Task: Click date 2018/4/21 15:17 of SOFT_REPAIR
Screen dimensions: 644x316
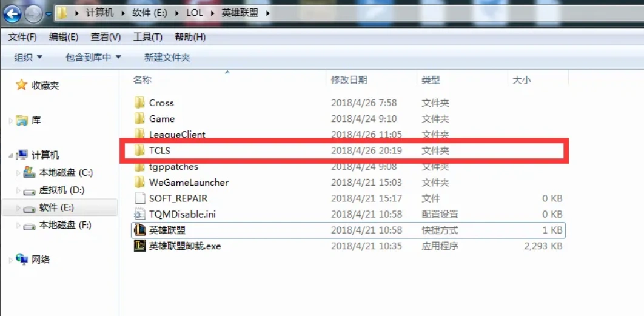Action: [366, 198]
